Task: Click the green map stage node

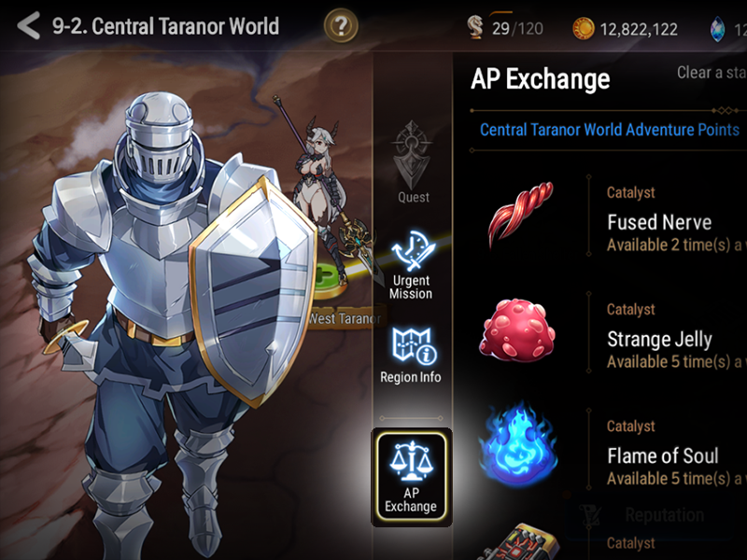Action: tap(329, 281)
